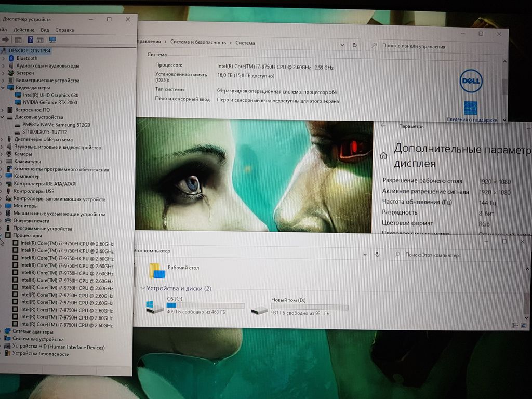Click the monitor scan-for-hardware toolbar icon
The height and width of the screenshot is (399, 532).
[x=52, y=39]
